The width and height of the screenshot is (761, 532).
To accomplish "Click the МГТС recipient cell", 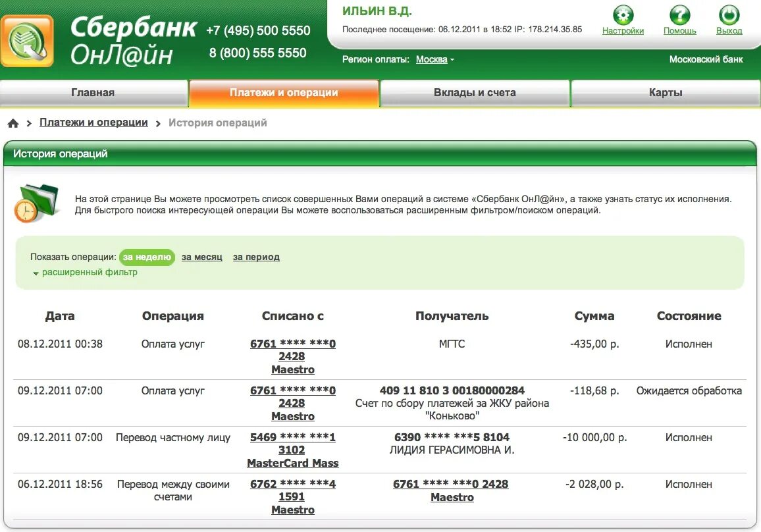I will coord(452,344).
